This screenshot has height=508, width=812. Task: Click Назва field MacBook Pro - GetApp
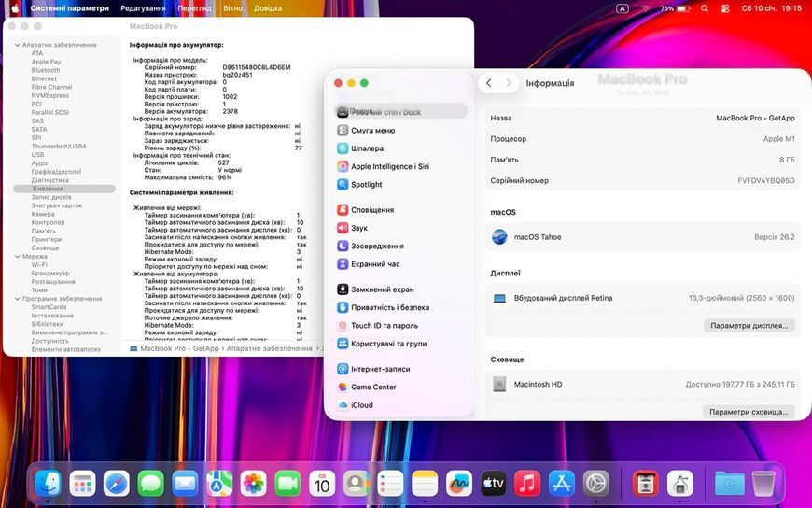[643, 119]
